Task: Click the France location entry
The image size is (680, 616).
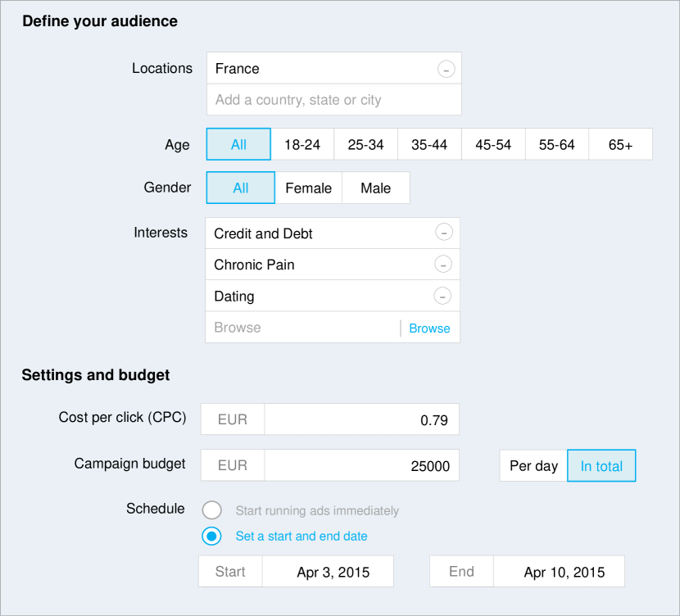Action: point(334,68)
